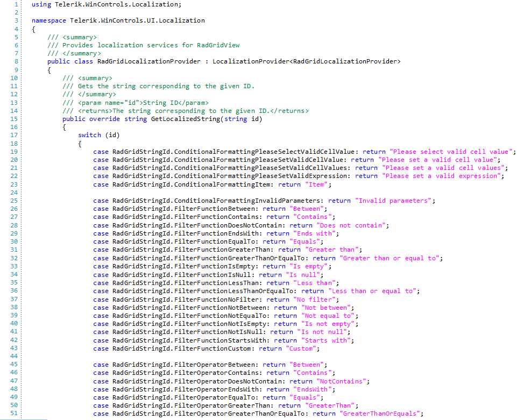
Task: Click string "GreaterThanOrEquals"
Action: (x=380, y=414)
